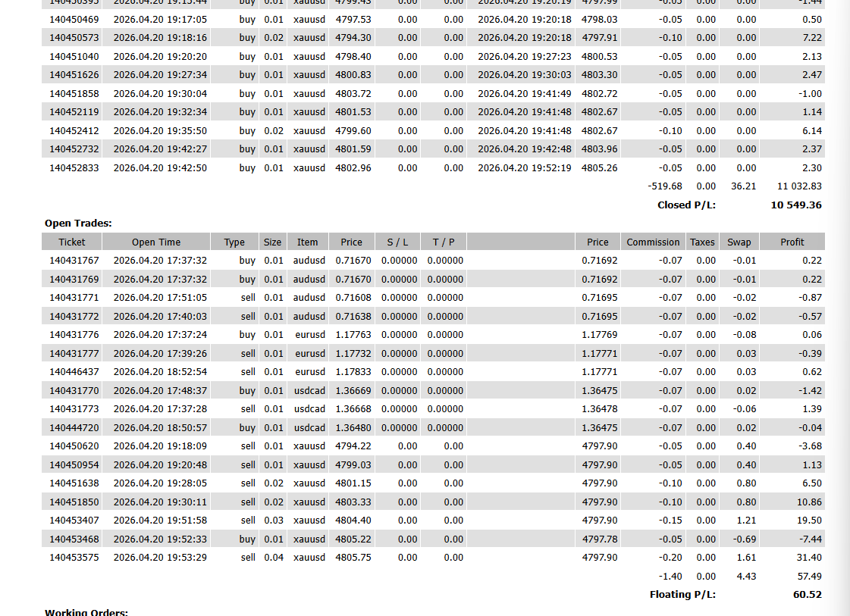Click the 'Open Trades:' section heading
Viewport: 850px width, 616px height.
click(x=78, y=224)
